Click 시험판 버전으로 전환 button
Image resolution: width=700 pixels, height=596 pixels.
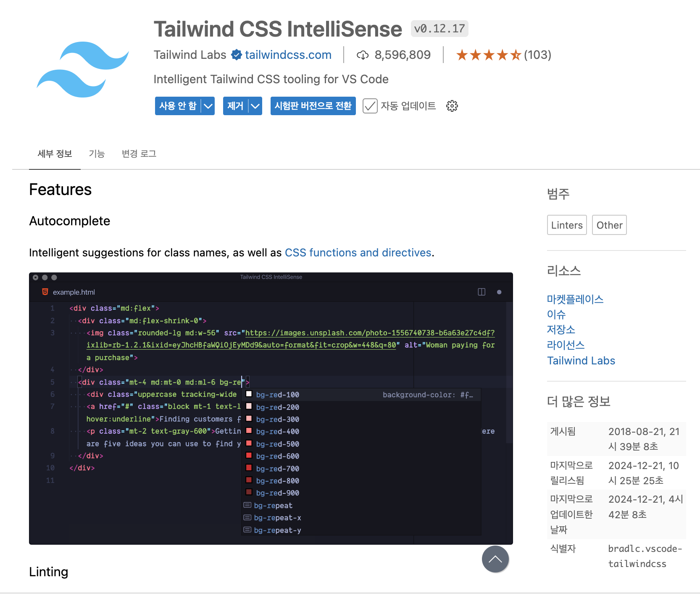(313, 106)
